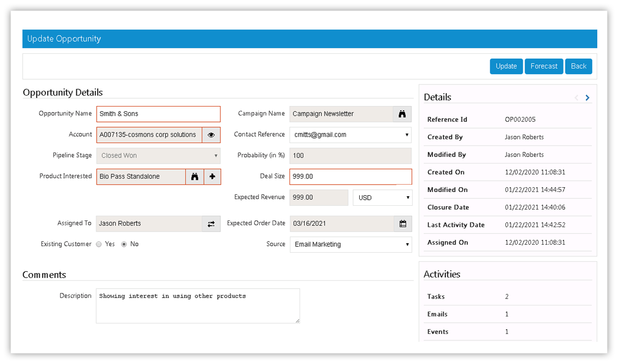Click the Back button
Viewport: 618px width, 364px height.
point(578,66)
